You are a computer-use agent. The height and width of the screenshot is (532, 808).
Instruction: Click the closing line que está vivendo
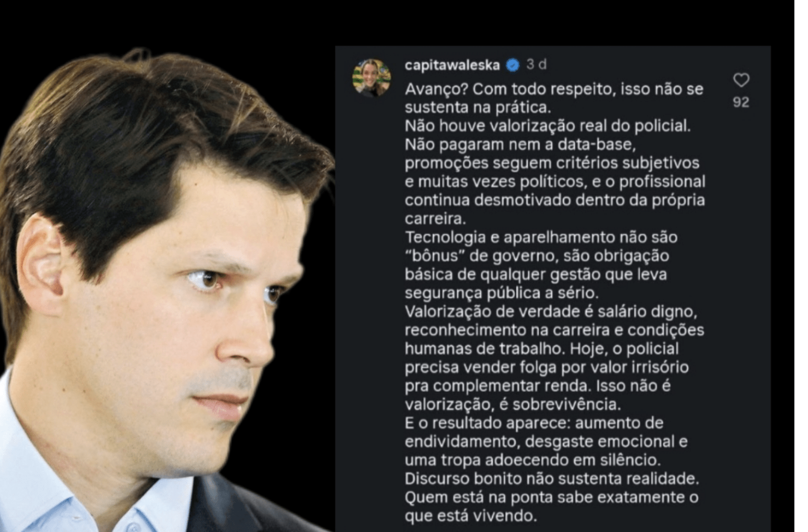click(x=471, y=516)
